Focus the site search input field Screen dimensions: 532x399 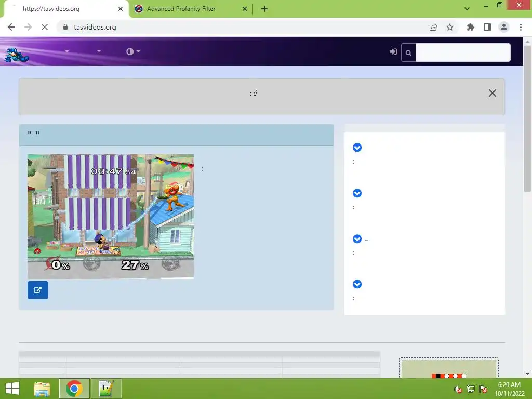463,52
